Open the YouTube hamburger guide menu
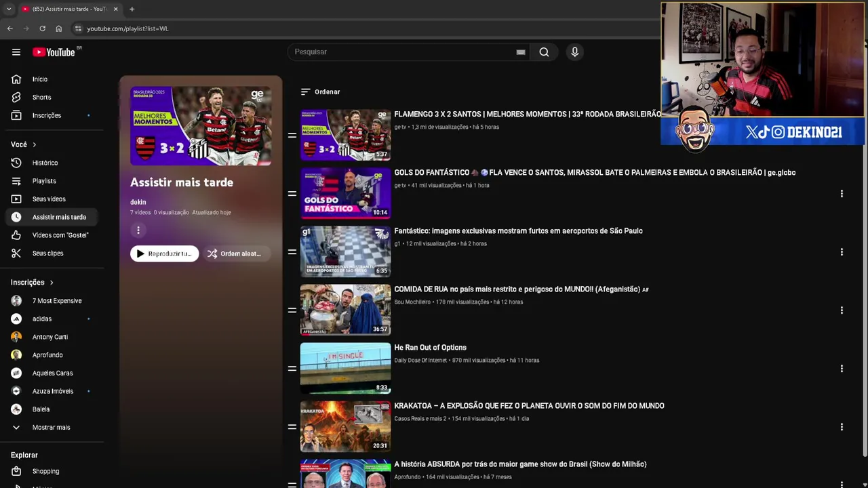 16,52
